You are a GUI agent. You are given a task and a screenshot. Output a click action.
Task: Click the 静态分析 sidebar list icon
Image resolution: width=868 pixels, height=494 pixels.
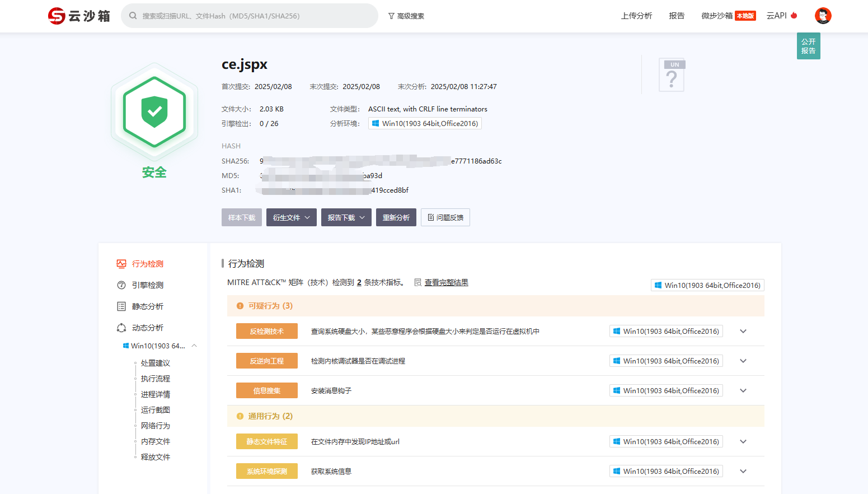click(x=121, y=306)
